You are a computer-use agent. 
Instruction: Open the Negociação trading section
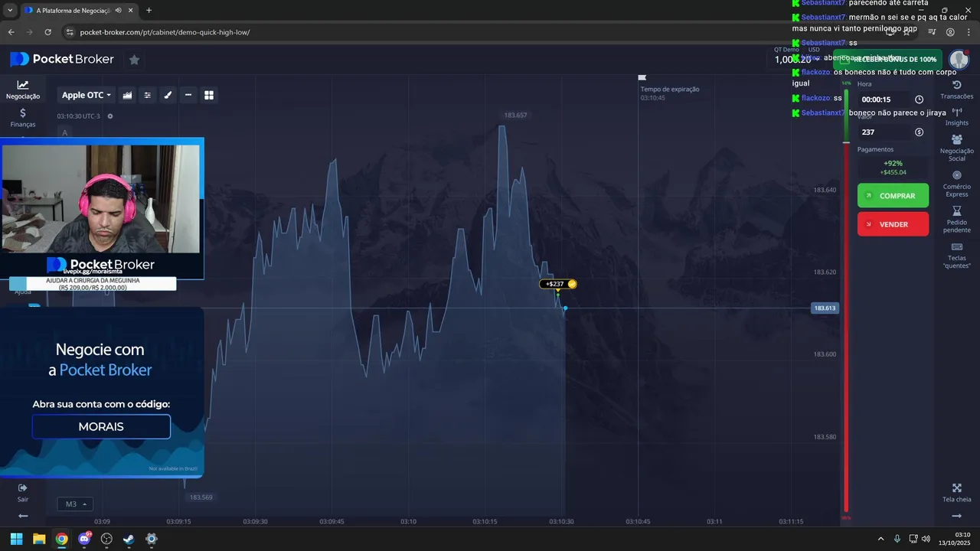(23, 90)
